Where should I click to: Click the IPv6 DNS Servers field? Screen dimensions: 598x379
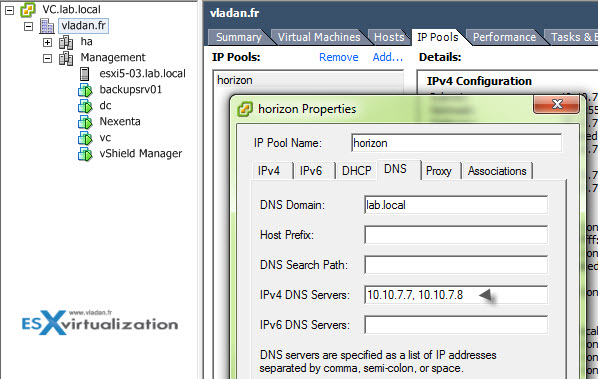tap(456, 325)
